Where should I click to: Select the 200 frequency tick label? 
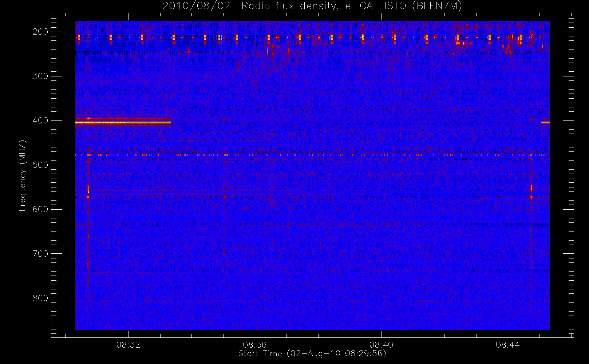click(40, 32)
